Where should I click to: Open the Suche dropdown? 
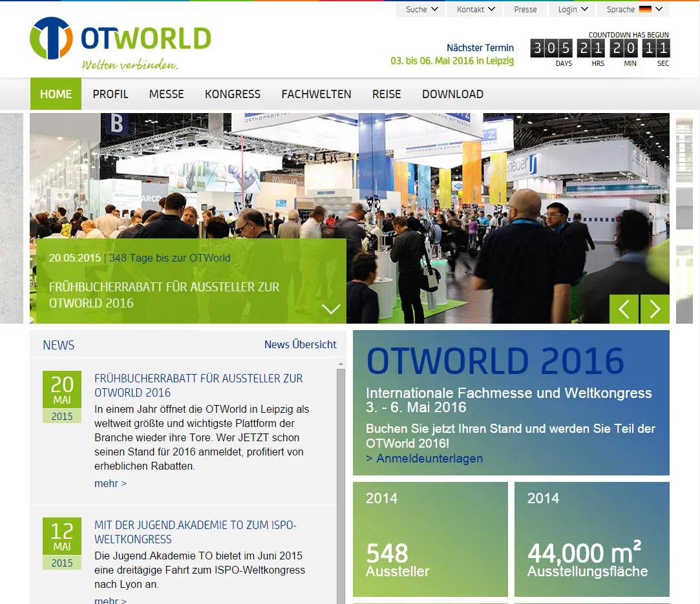click(x=421, y=9)
